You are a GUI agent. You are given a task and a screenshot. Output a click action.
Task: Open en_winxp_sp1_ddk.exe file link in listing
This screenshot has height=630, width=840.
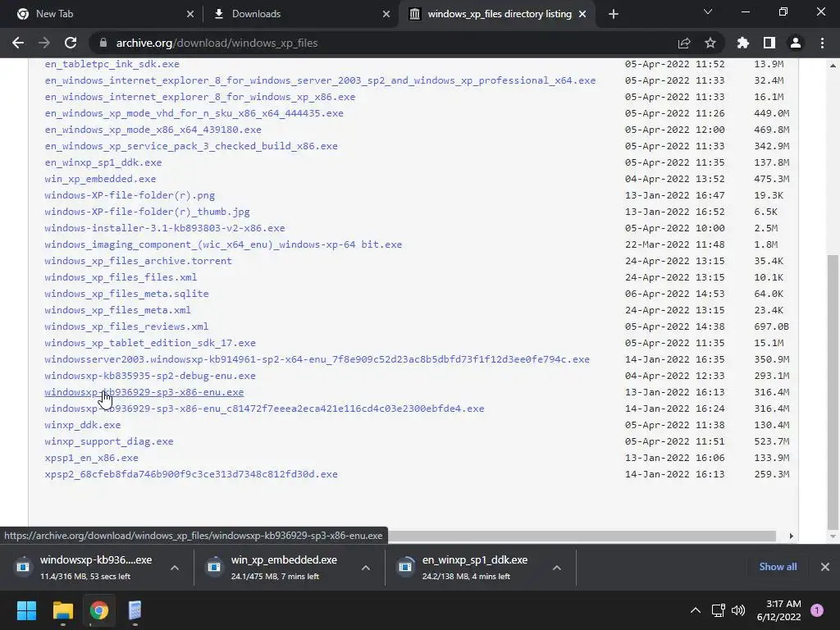tap(103, 162)
